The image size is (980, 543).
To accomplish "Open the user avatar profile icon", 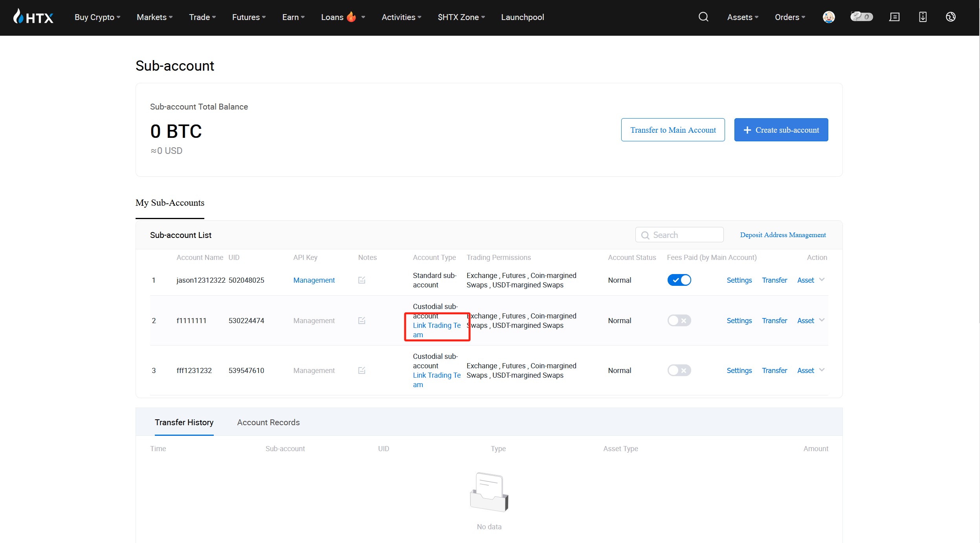I will (x=829, y=17).
